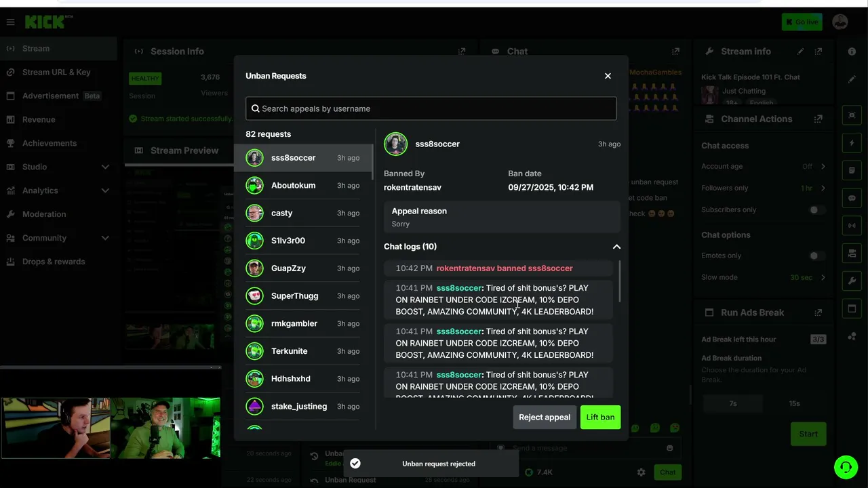Edit stream info with the pencil icon
The height and width of the screenshot is (488, 868).
801,52
